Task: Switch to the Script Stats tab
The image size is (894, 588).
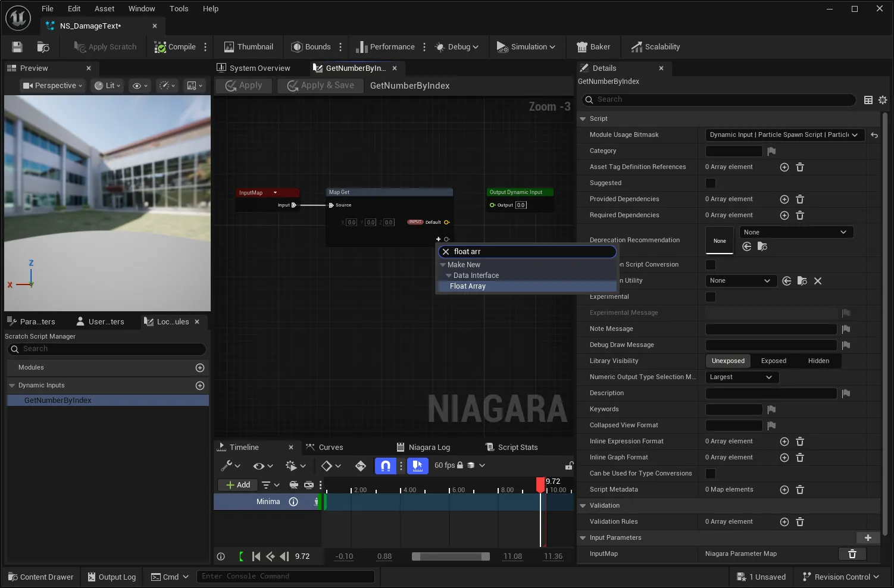Action: click(x=512, y=448)
